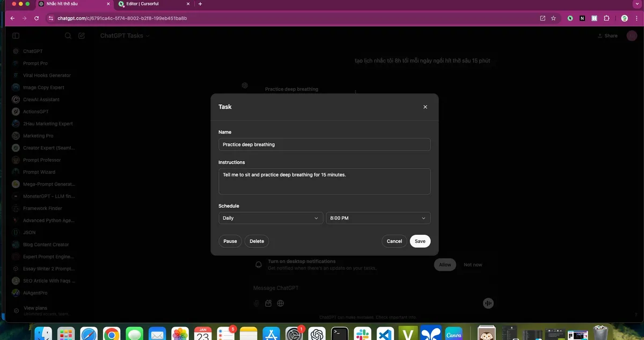The width and height of the screenshot is (644, 340).
Task: Click the Instructions text area
Action: coord(324,181)
